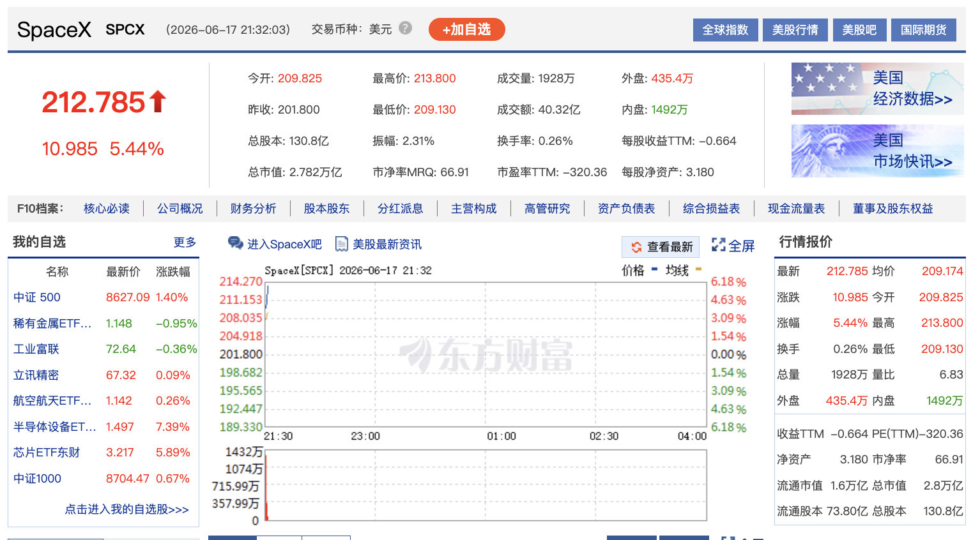Click the current price 212.785
The height and width of the screenshot is (540, 980).
pos(94,102)
